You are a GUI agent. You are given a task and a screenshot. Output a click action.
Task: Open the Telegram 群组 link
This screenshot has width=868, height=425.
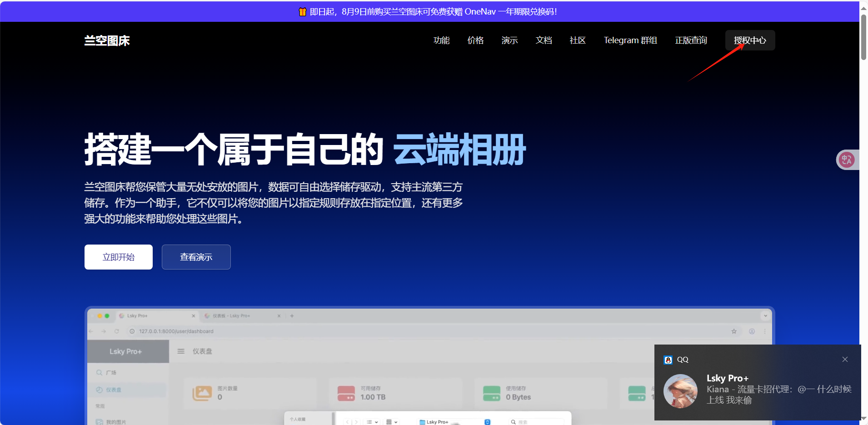pos(630,40)
